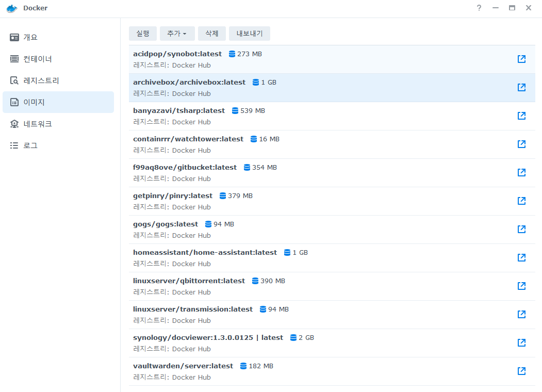Click the disk size icon beside 16 MB
The width and height of the screenshot is (542, 392).
(254, 139)
